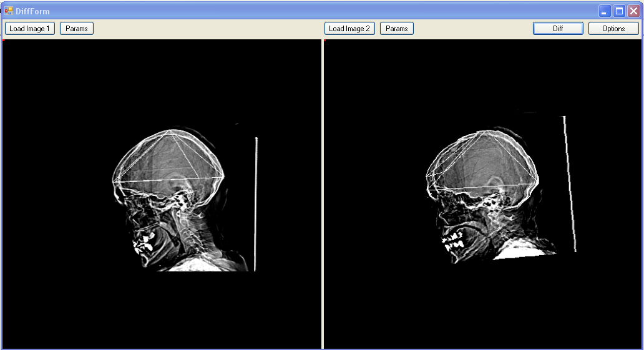Maximize the DiffForm window

[x=619, y=11]
